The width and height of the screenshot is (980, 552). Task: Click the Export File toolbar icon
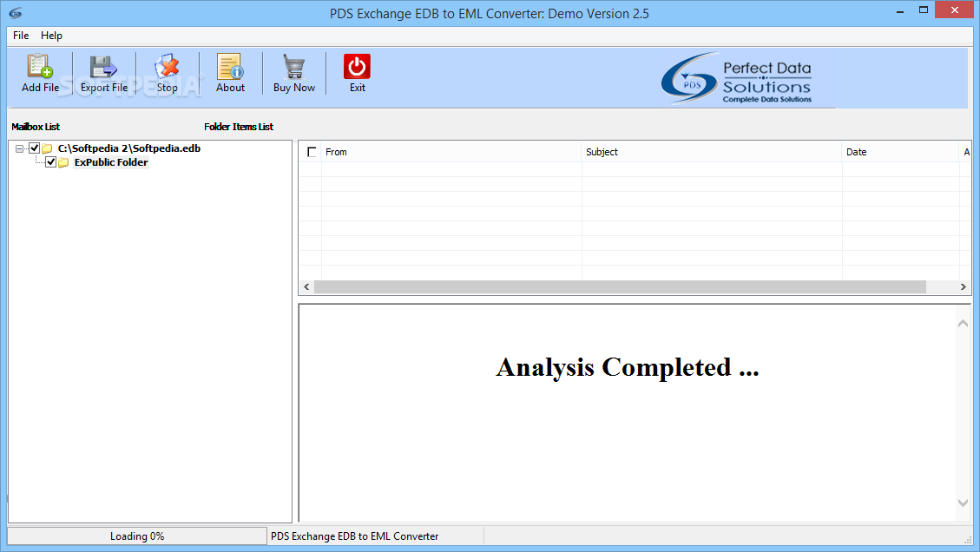pos(104,66)
